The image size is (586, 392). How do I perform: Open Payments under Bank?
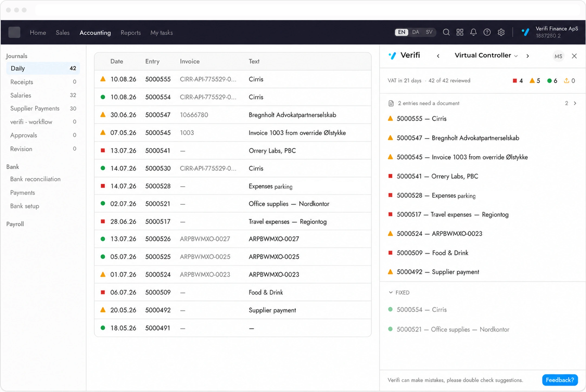click(23, 193)
